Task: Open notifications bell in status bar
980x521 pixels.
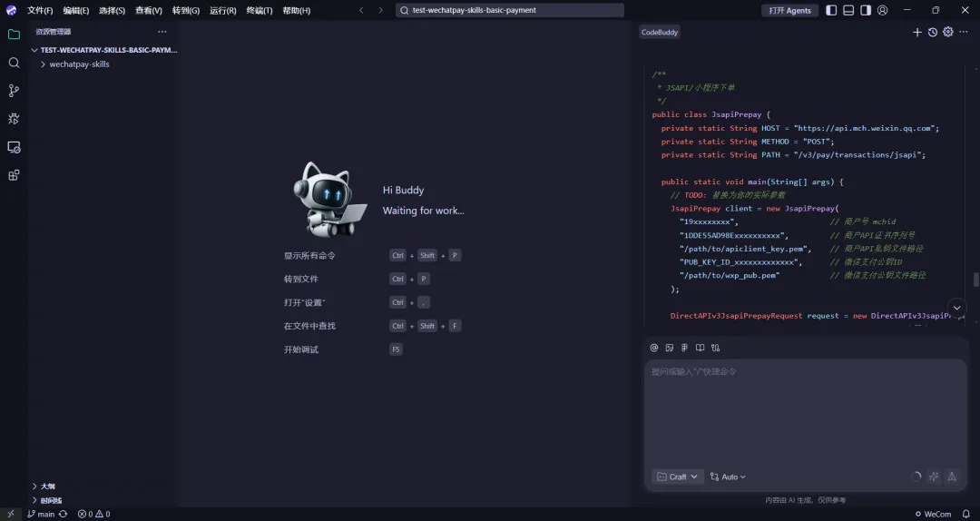Action: [x=966, y=514]
